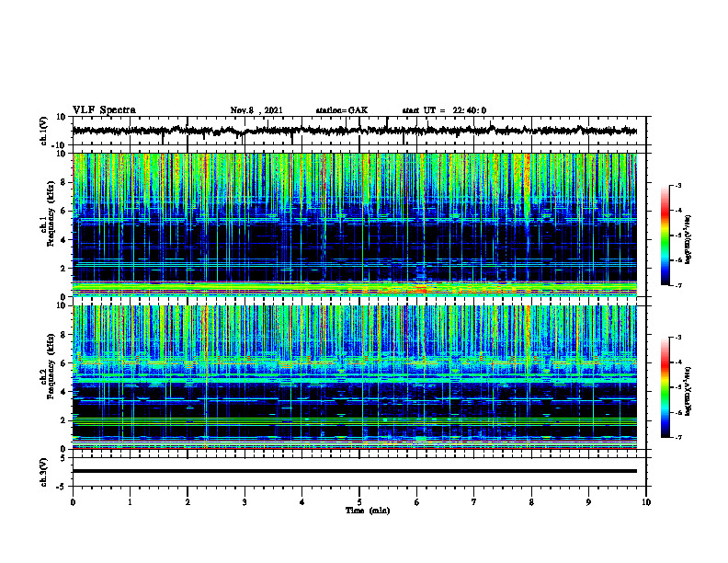The width and height of the screenshot is (728, 563).
Task: Click time axis tick label "5"
Action: pos(359,502)
